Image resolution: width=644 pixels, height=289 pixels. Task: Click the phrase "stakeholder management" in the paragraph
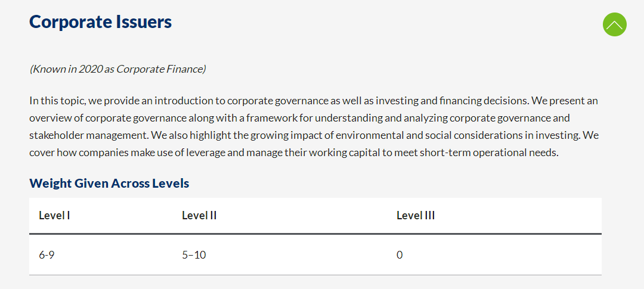point(88,135)
